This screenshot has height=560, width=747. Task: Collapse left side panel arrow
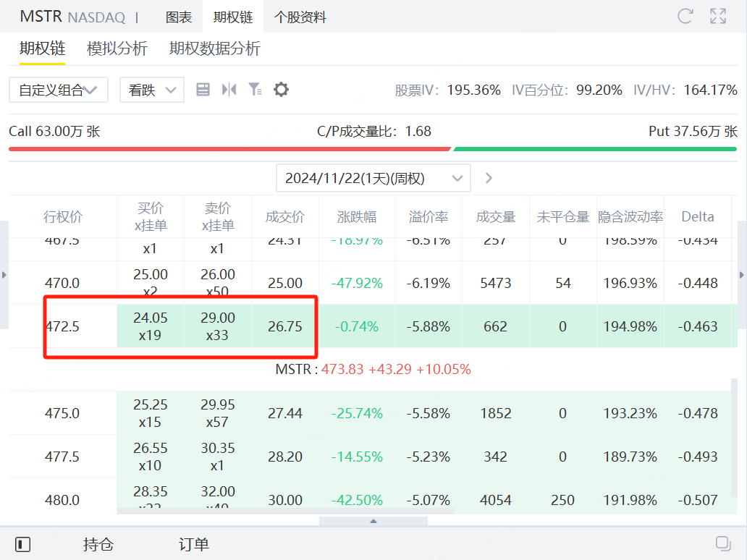tap(4, 275)
